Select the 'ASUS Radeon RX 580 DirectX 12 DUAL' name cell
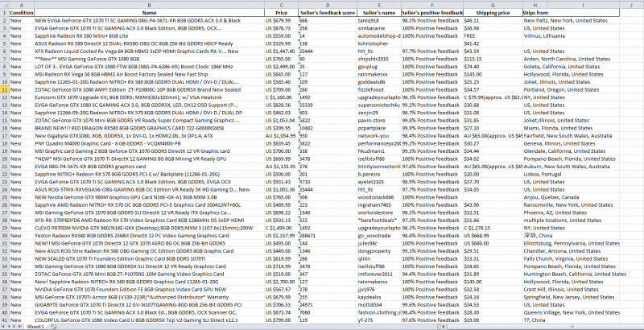Viewport: 644px width, 330px height. (x=149, y=43)
